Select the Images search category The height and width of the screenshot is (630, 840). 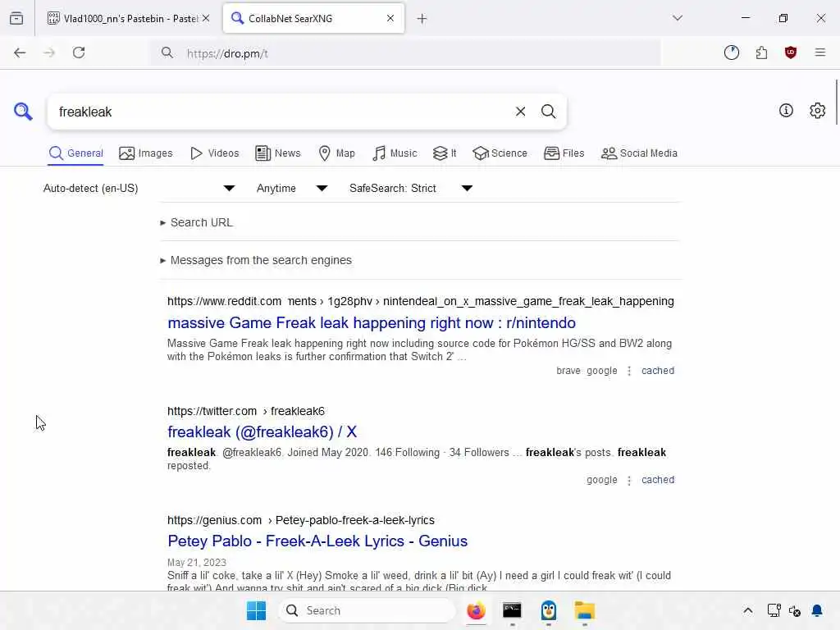146,153
